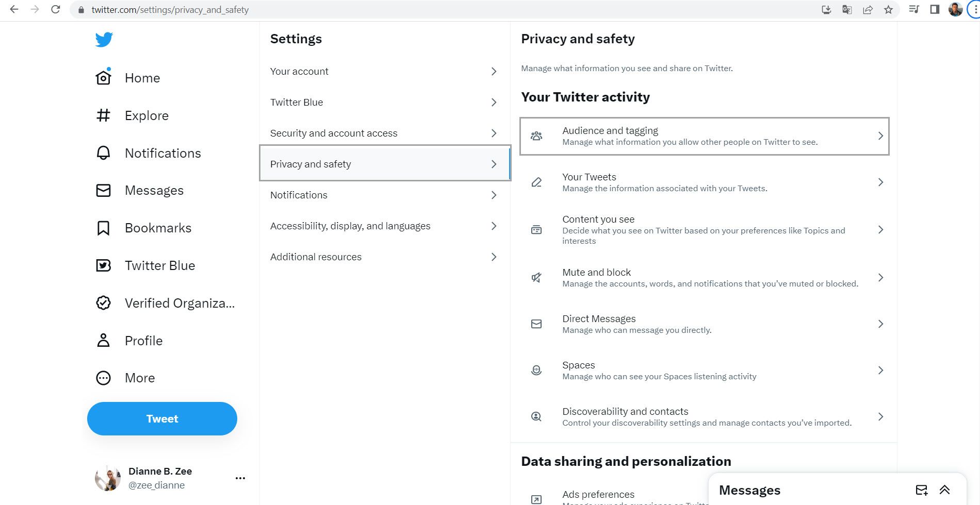Screen dimensions: 980x505
Task: Open the Twitter Blue settings section
Action: click(x=384, y=102)
